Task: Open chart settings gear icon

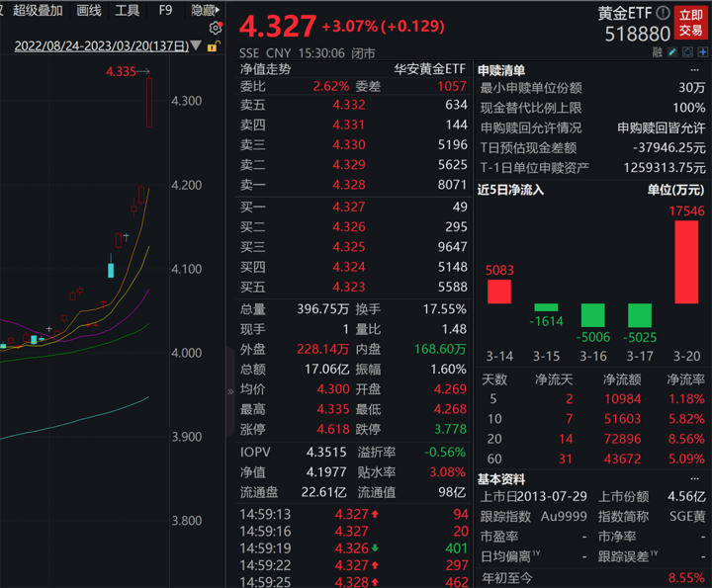Action: point(216,28)
